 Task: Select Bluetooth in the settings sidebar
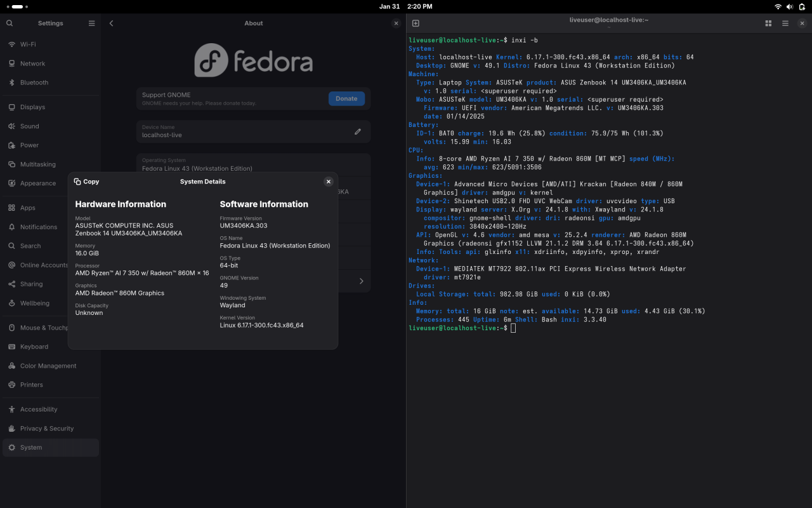click(x=34, y=83)
